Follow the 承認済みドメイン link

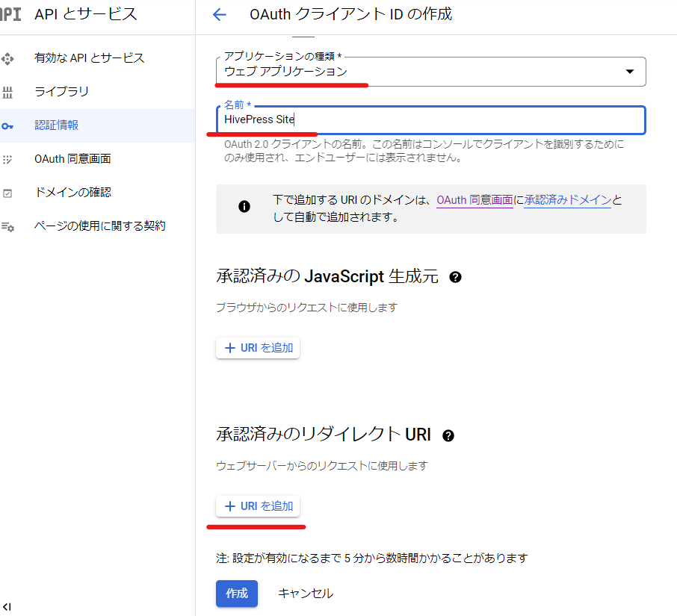tap(567, 200)
